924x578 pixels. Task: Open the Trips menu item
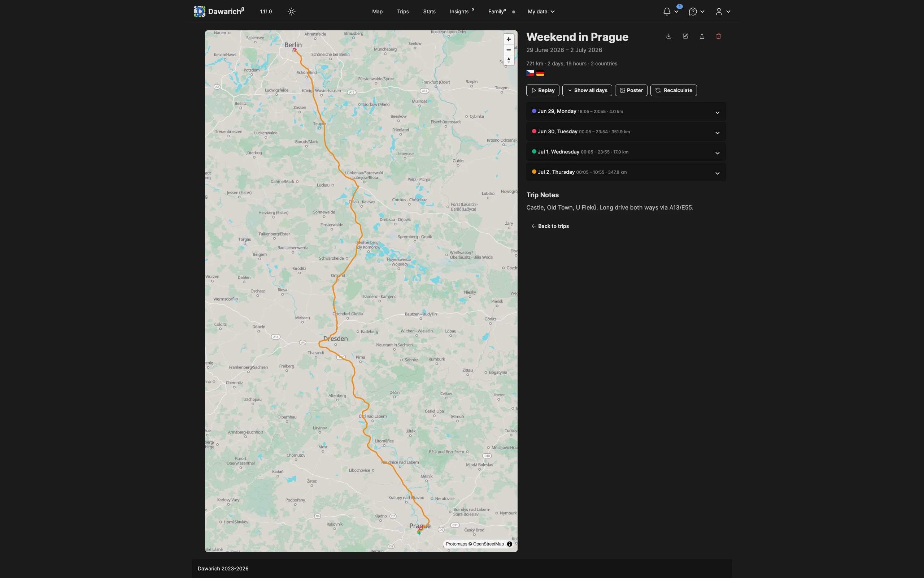click(403, 12)
